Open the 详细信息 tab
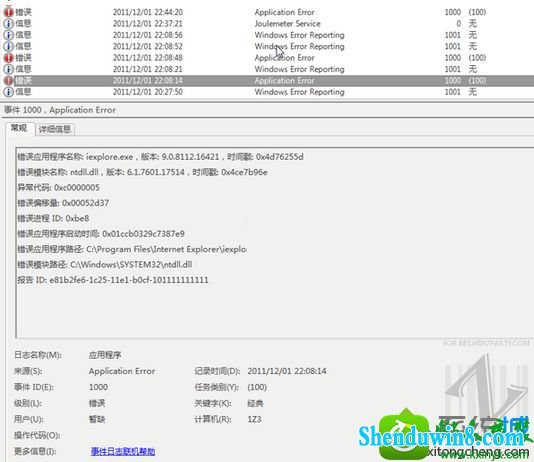This screenshot has height=462, width=534. tap(55, 129)
